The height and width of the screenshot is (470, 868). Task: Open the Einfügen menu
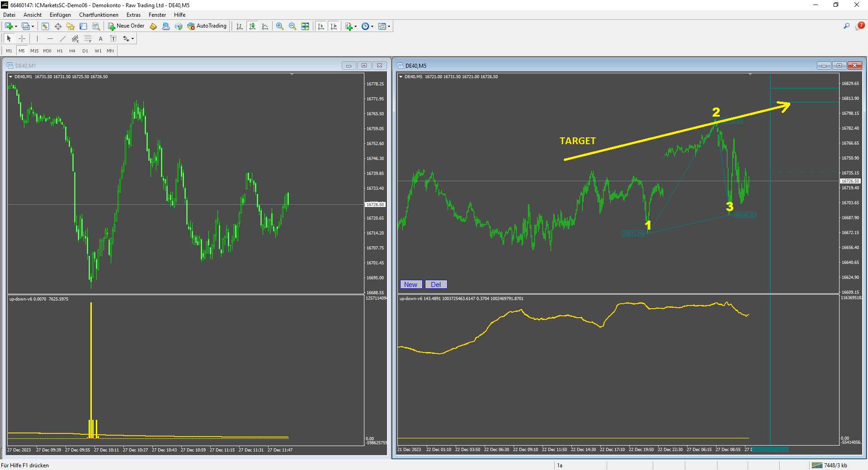pyautogui.click(x=60, y=15)
